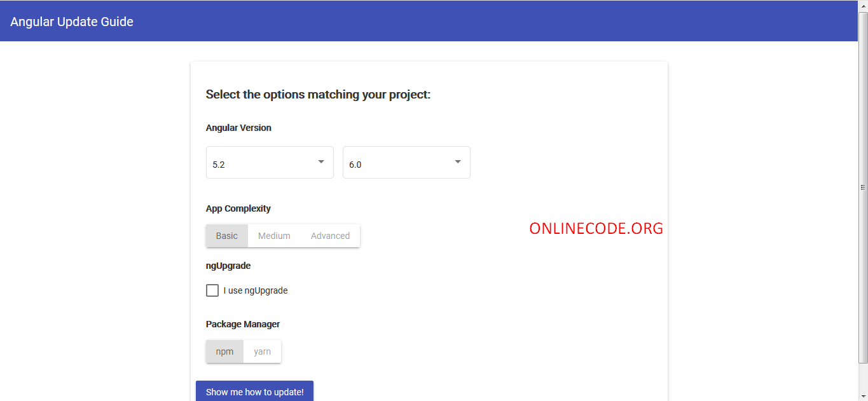Select "Basic" app complexity
Image resolution: width=868 pixels, height=401 pixels.
click(x=226, y=235)
